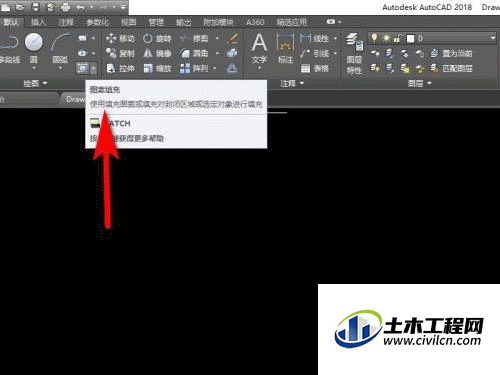The width and height of the screenshot is (500, 375).
Task: Switch to the Manage (管理) ribbon tab
Action: [156, 22]
